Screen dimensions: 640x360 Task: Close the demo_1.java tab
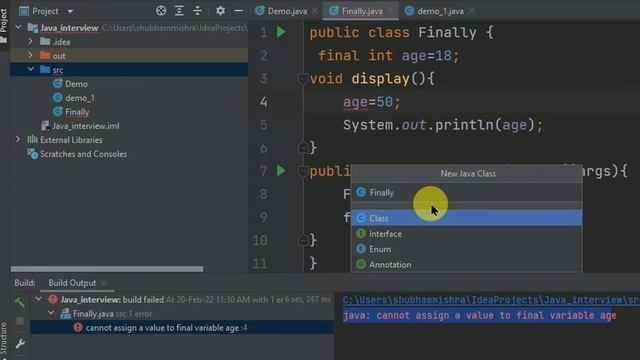[x=471, y=11]
